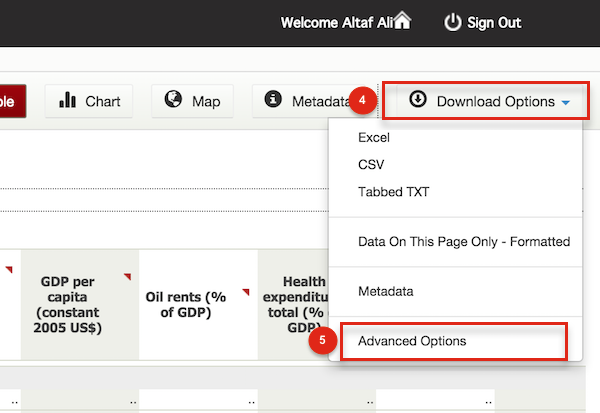
Task: Click the globe icon on Map button
Action: pyautogui.click(x=173, y=100)
